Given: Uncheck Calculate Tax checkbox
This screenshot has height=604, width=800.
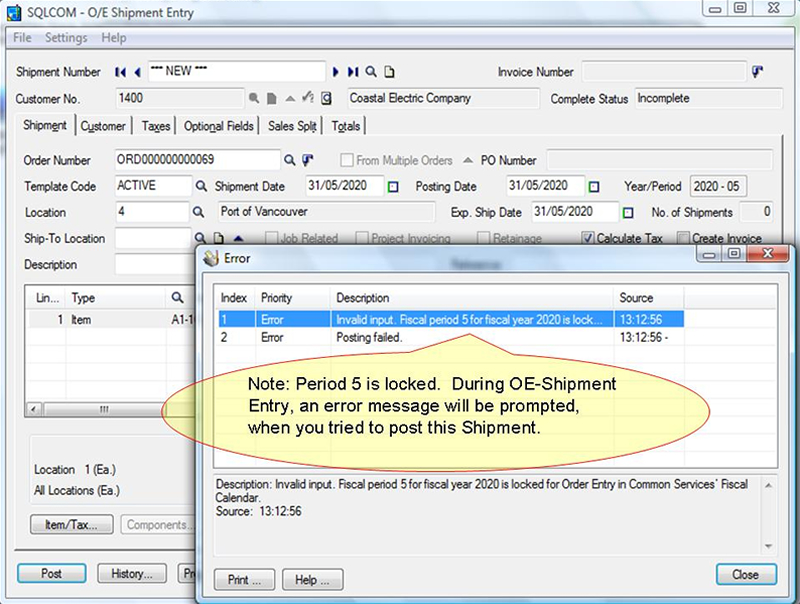Looking at the screenshot, I should click(x=588, y=238).
